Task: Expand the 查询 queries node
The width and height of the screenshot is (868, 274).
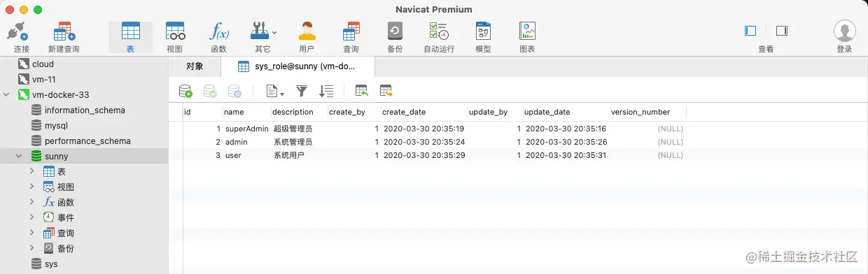Action: click(x=32, y=233)
